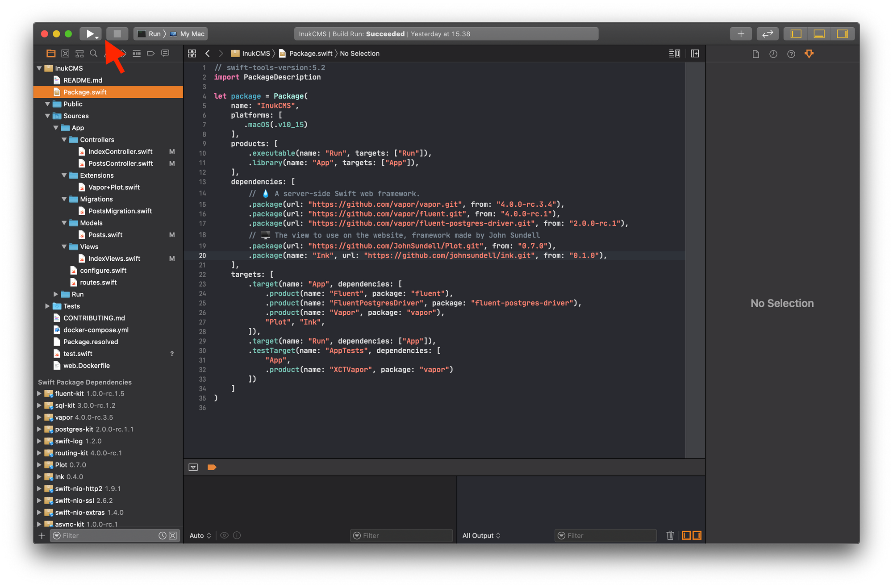This screenshot has width=893, height=588.
Task: Stop the running scheme
Action: pos(117,34)
